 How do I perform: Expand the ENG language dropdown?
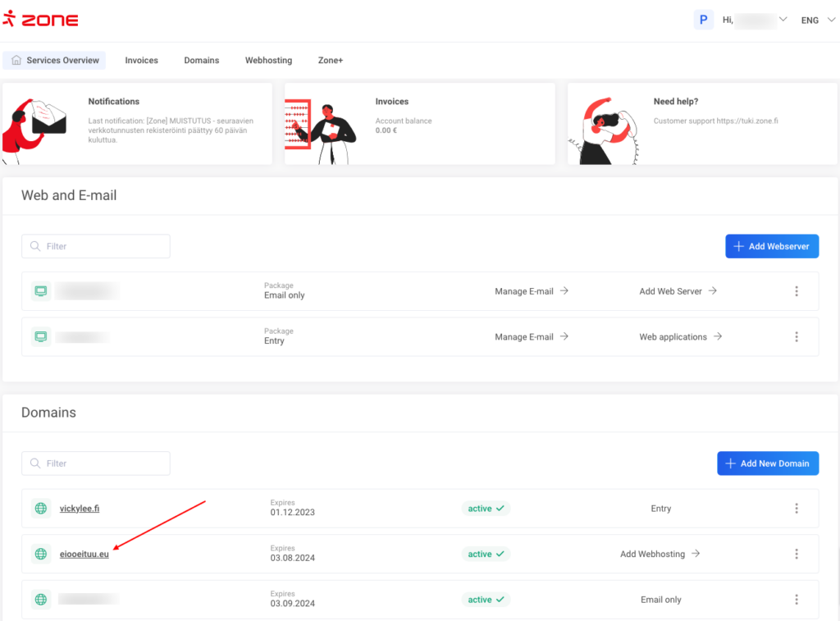tap(816, 20)
